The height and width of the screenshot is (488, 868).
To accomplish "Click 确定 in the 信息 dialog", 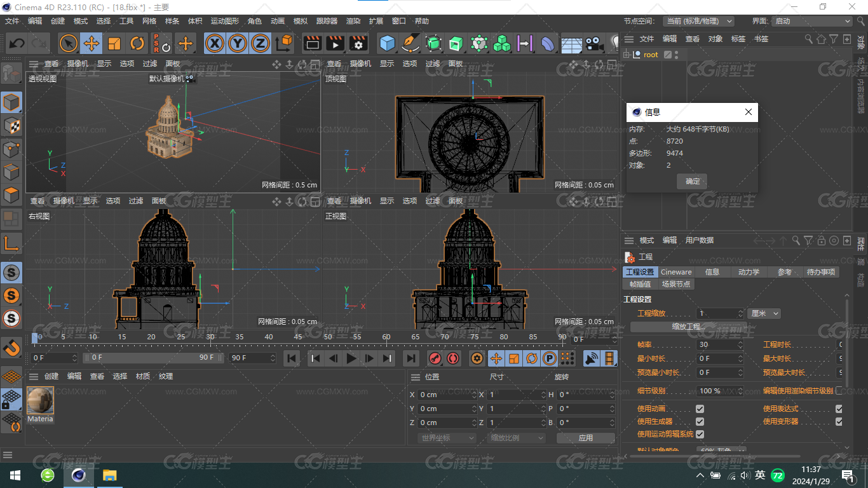I will tap(693, 181).
